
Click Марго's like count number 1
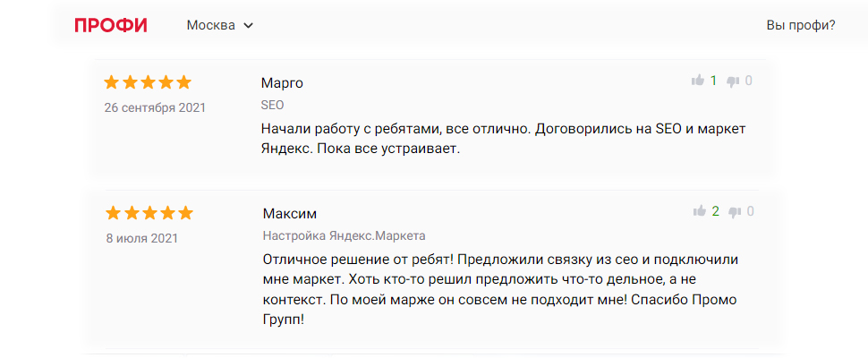point(713,81)
